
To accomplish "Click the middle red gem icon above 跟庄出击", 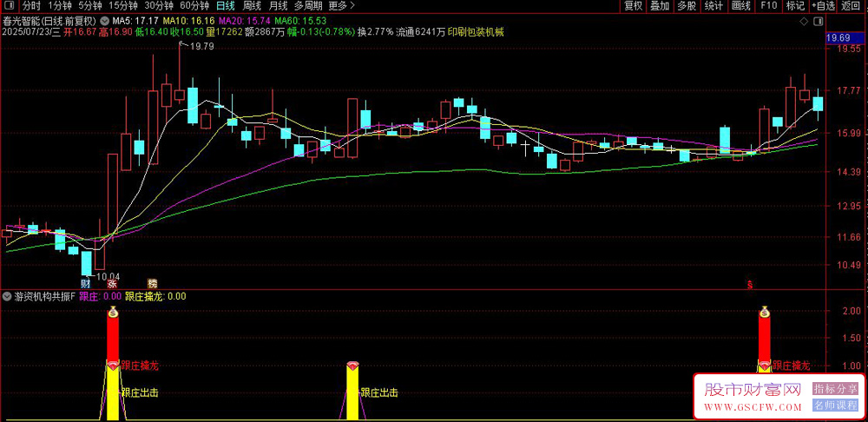I will click(352, 366).
